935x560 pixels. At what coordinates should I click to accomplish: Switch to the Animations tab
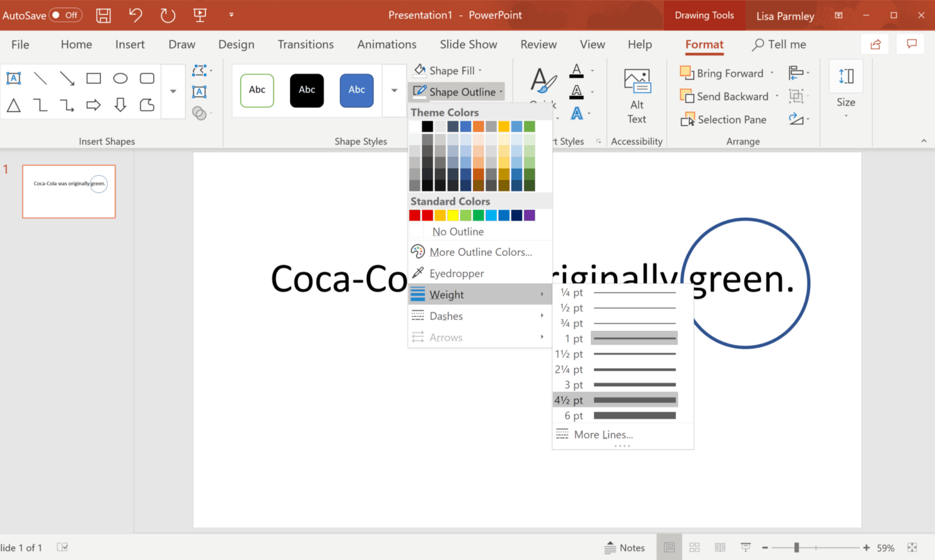(387, 44)
